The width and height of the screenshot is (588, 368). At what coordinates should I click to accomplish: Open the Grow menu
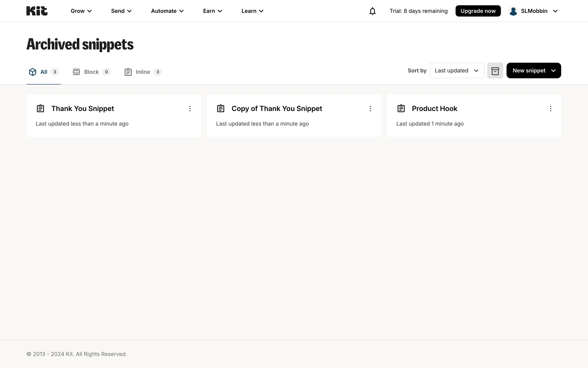click(81, 11)
